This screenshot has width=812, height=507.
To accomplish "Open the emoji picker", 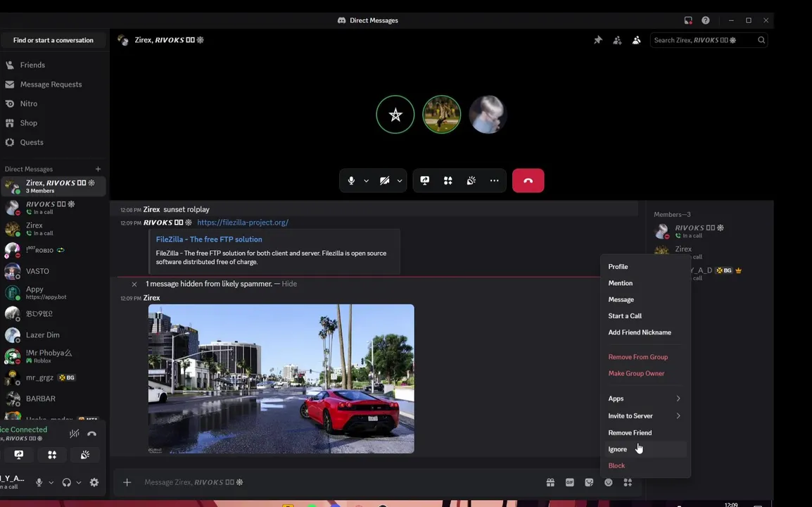I will [609, 482].
